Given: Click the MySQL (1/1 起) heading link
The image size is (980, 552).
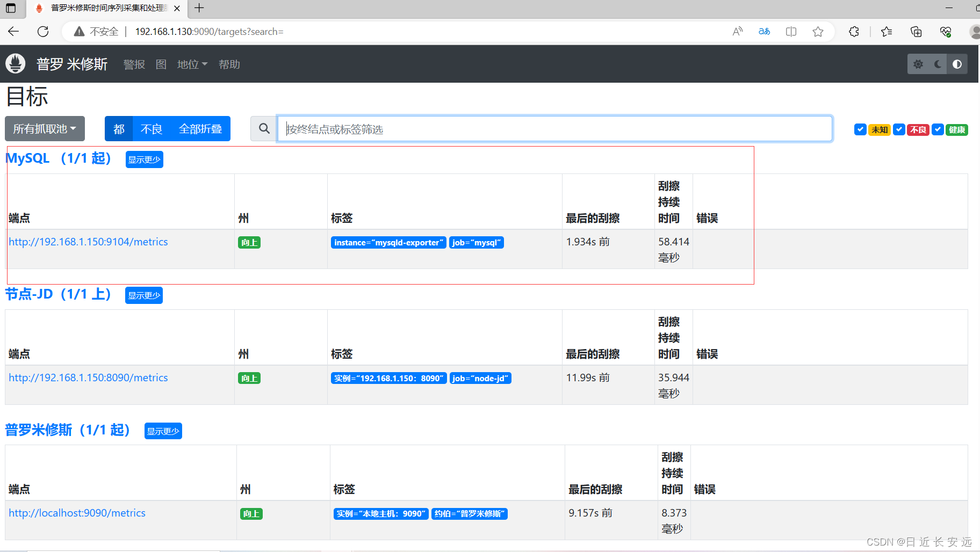Looking at the screenshot, I should coord(58,158).
